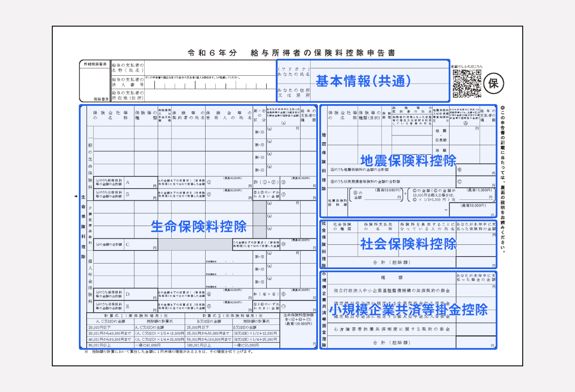Click the 50,001円から100,000円まで cell
Image resolution: width=575 pixels, height=392 pixels.
[209, 339]
